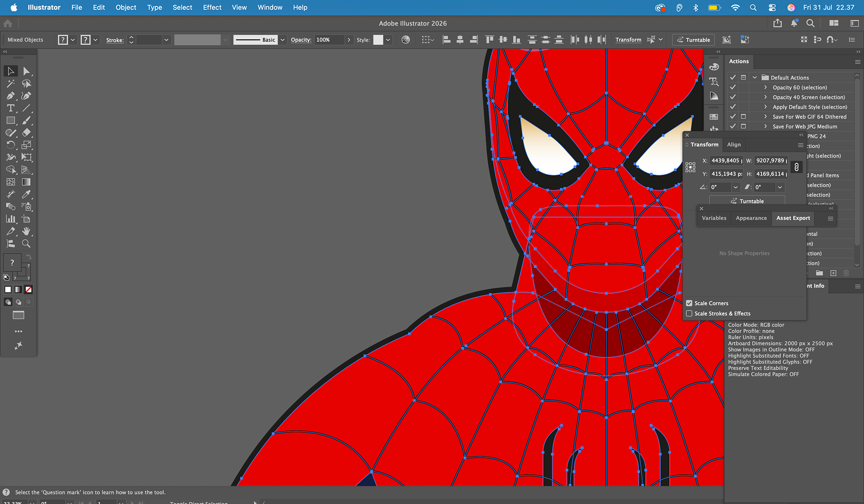Toggle Save For Web GIF dialog box
Viewport: 864px width, 504px height.
pyautogui.click(x=743, y=116)
